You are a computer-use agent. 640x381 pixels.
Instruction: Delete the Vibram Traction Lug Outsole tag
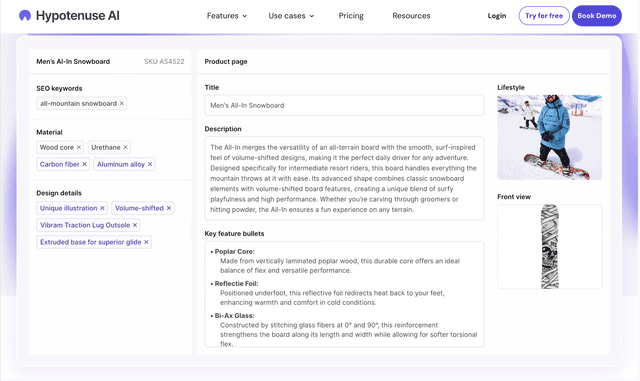135,225
